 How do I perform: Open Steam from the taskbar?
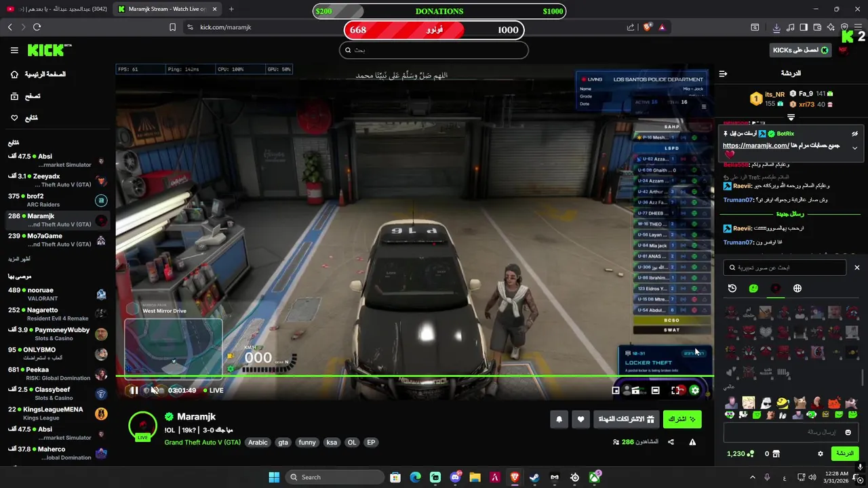(534, 477)
